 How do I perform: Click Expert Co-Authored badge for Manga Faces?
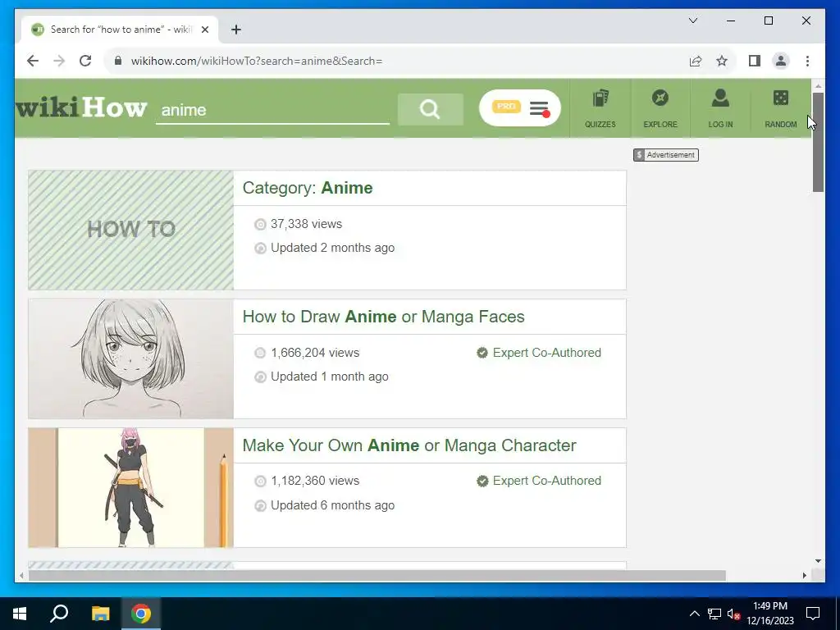point(539,353)
